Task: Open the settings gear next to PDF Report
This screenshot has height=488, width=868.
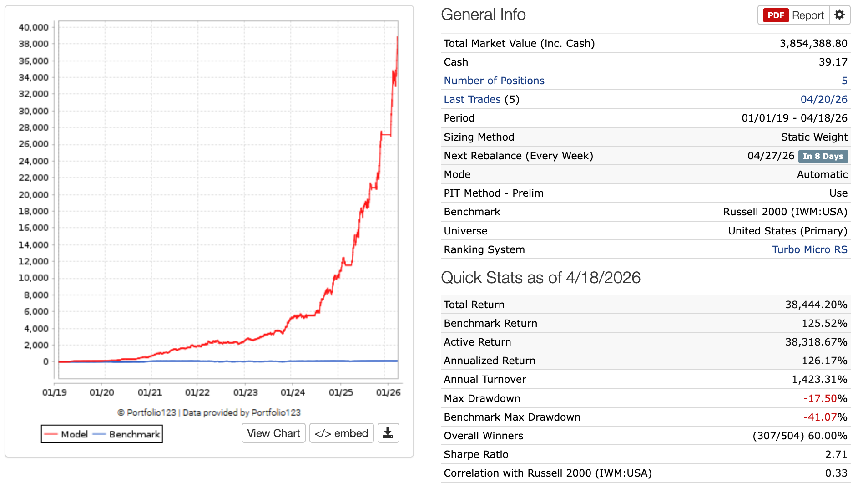Action: (x=839, y=15)
